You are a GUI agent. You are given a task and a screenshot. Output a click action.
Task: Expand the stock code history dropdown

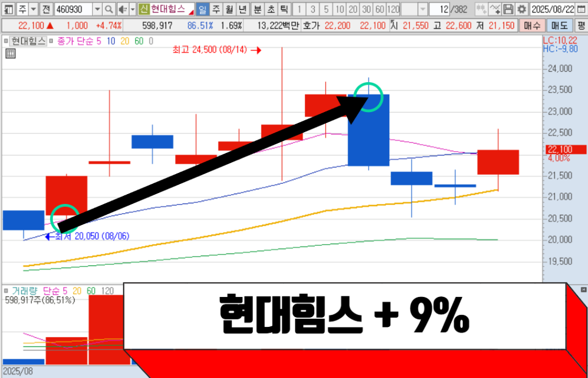click(x=97, y=9)
